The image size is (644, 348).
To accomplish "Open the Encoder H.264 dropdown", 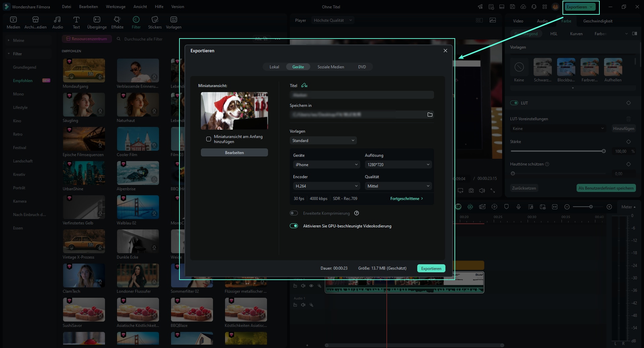I will 326,186.
